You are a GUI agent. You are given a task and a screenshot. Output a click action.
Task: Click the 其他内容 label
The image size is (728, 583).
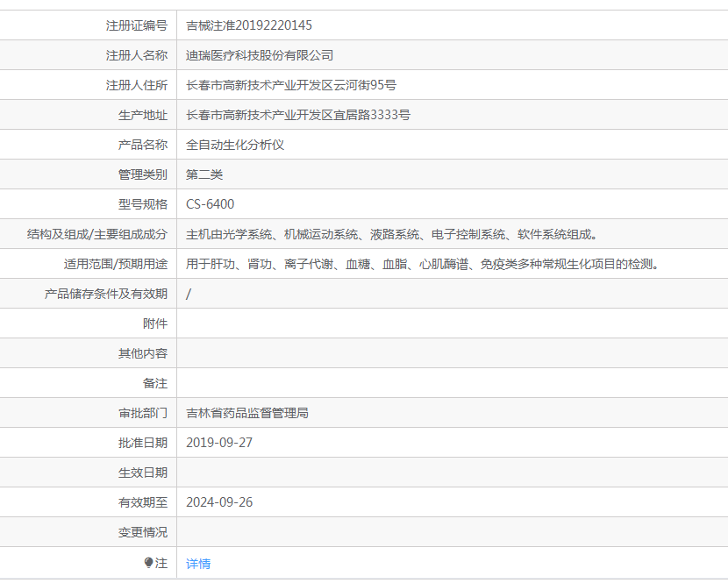[143, 353]
